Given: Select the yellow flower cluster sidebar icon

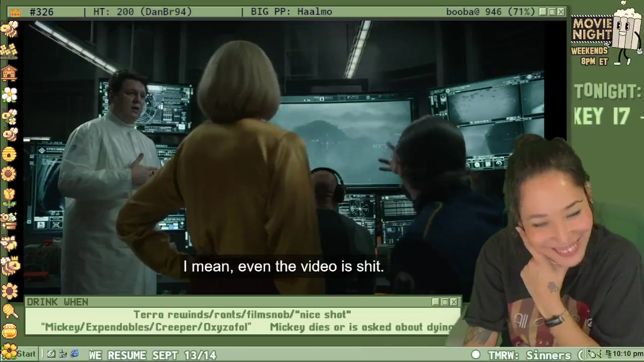Looking at the screenshot, I should (x=9, y=51).
